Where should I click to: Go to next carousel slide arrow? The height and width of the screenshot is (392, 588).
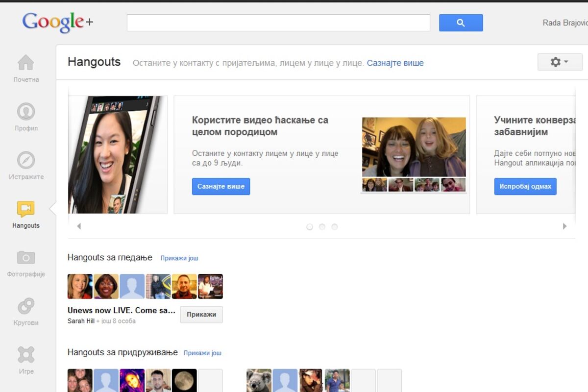(x=564, y=226)
